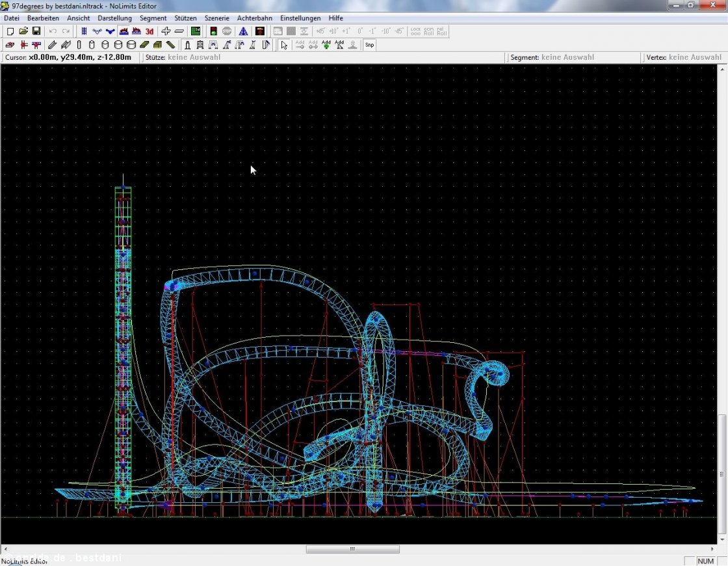Click the horizontal scrollbar right arrow
The width and height of the screenshot is (728, 566).
pos(712,549)
